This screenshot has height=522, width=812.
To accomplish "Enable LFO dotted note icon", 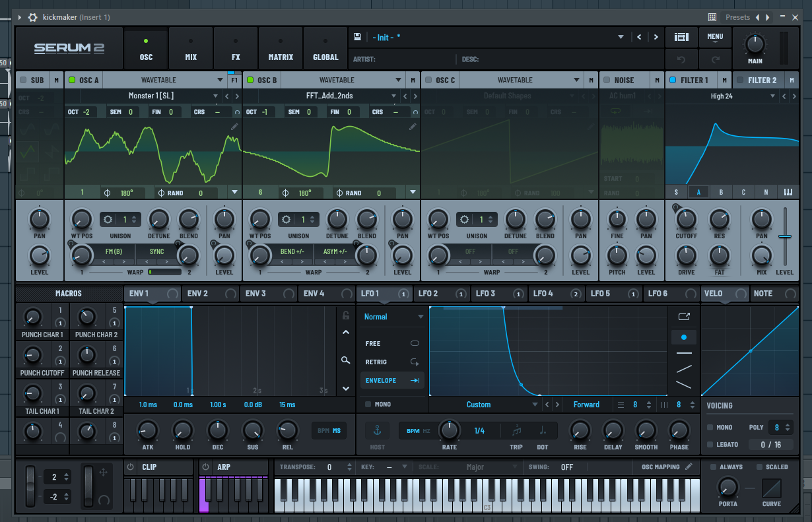I will coord(543,430).
